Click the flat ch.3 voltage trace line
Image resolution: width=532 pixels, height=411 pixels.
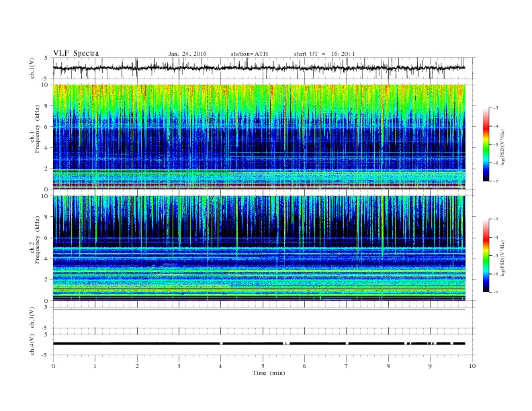(x=259, y=309)
